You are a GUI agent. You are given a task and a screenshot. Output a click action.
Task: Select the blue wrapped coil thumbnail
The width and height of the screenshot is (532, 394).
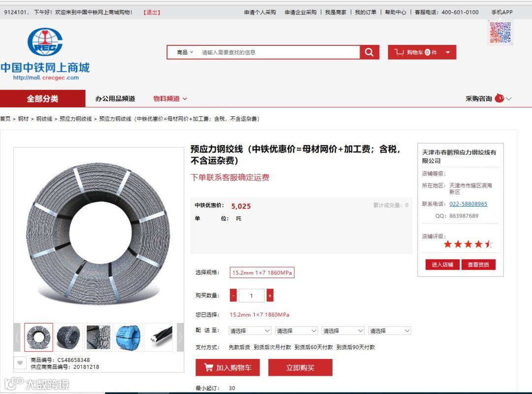129,337
